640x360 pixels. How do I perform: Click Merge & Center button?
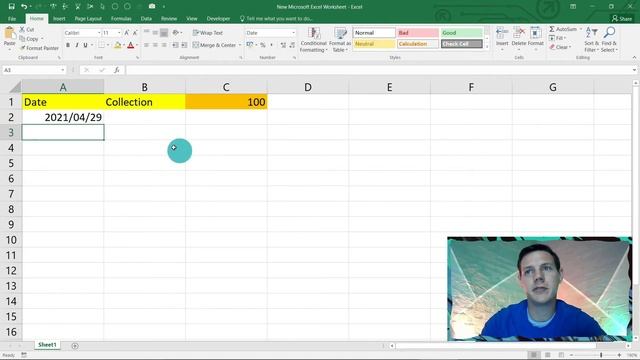coord(214,45)
